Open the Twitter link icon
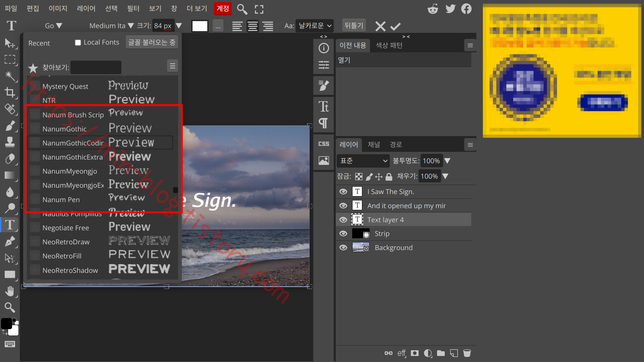The image size is (644, 362). pyautogui.click(x=450, y=9)
